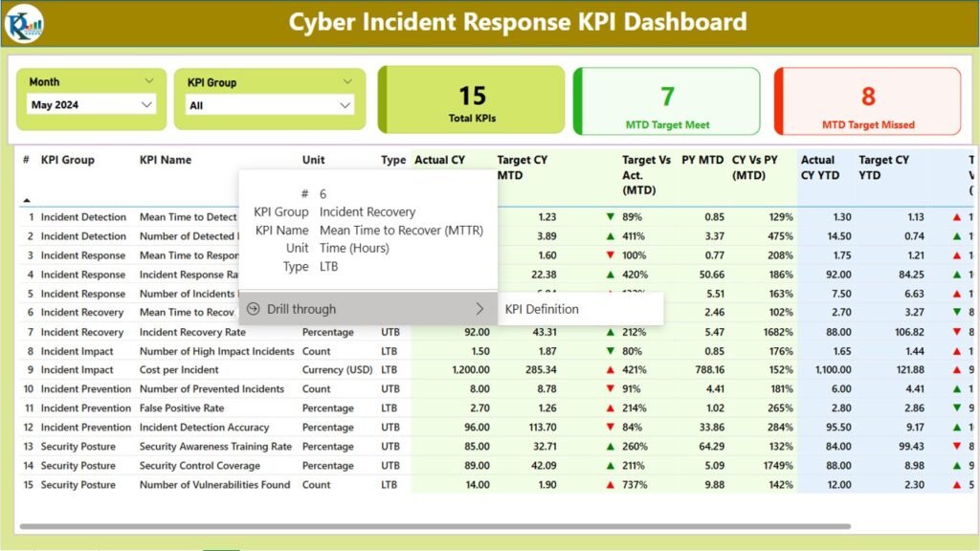Click the sort arrow under # column
Viewport: 980px width, 551px height.
point(26,201)
